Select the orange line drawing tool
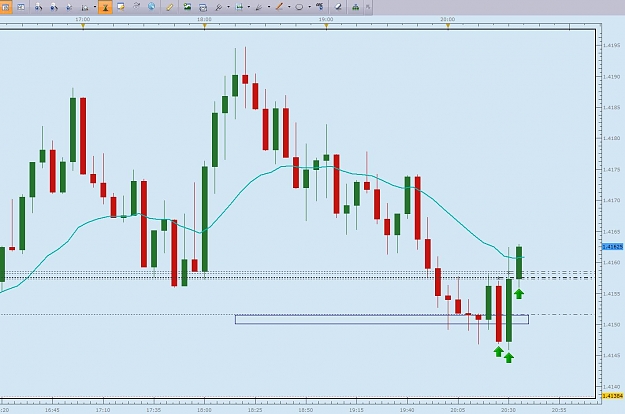625x414 pixels. coord(279,7)
